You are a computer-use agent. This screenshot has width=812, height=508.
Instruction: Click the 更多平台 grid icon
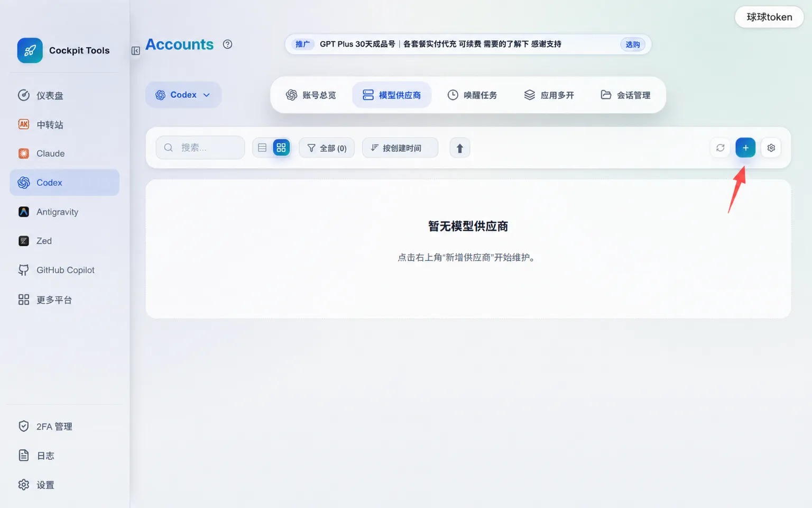(x=24, y=300)
